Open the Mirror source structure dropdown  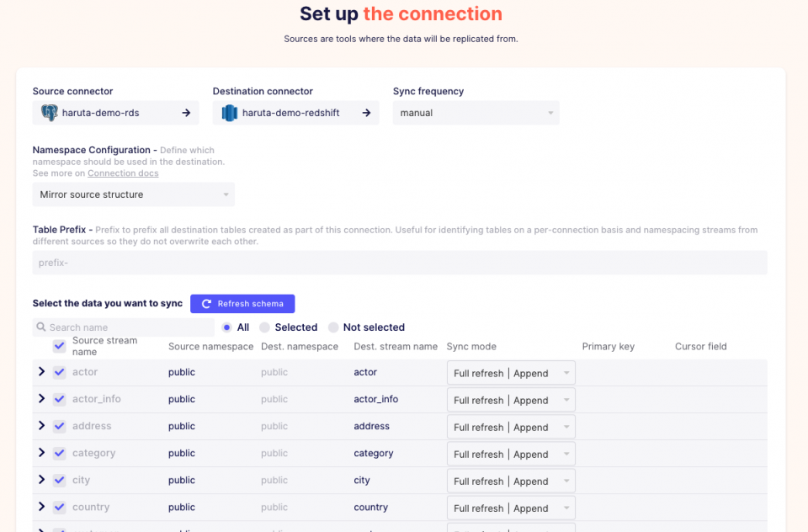tap(133, 194)
